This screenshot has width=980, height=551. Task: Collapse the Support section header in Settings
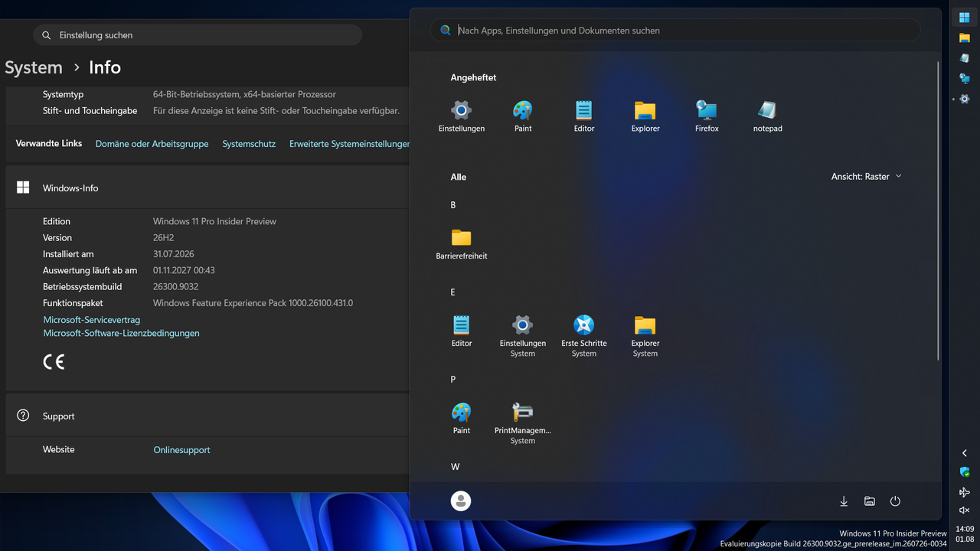tap(207, 416)
